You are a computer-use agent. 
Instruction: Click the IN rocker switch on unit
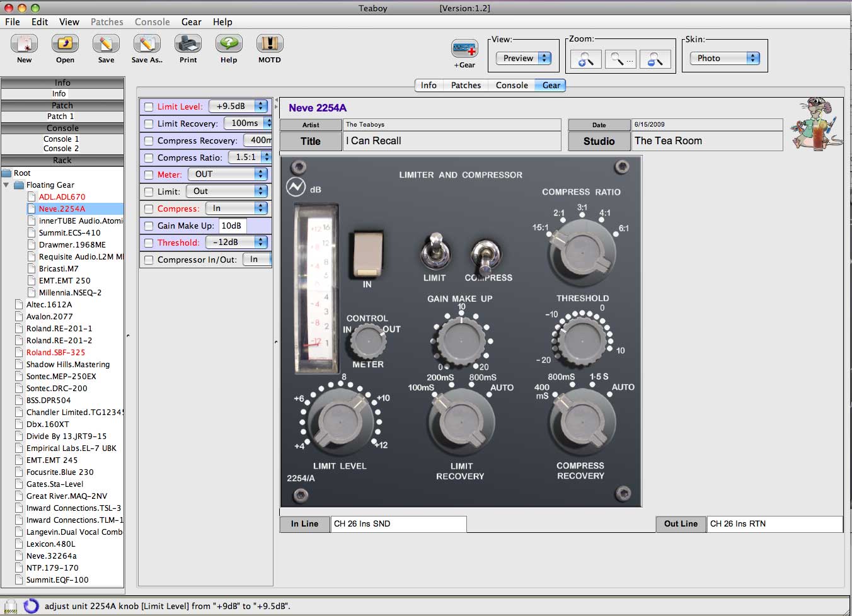coord(367,254)
